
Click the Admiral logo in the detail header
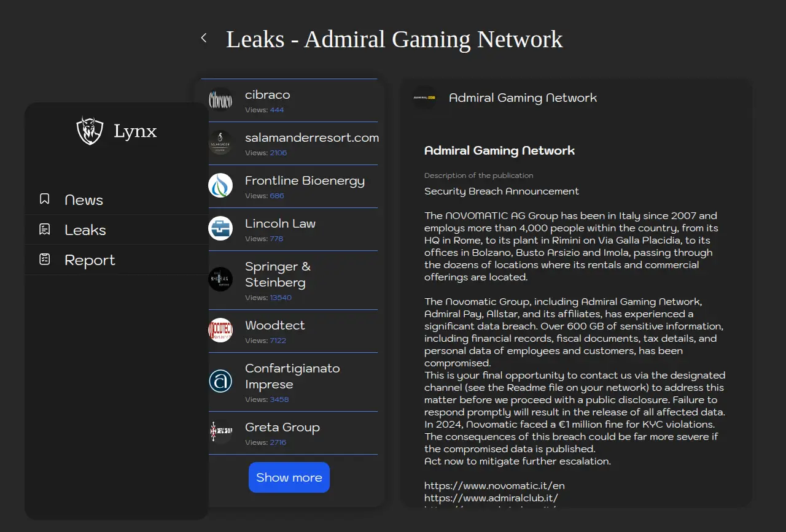pyautogui.click(x=424, y=98)
